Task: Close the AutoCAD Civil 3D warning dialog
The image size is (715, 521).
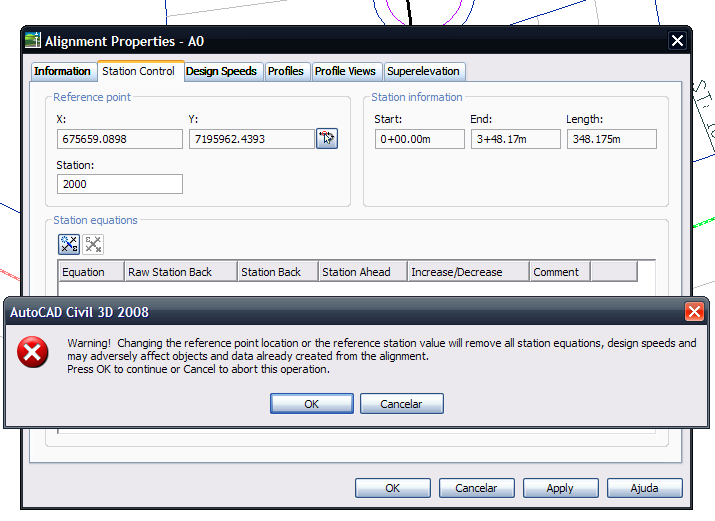Action: point(694,312)
